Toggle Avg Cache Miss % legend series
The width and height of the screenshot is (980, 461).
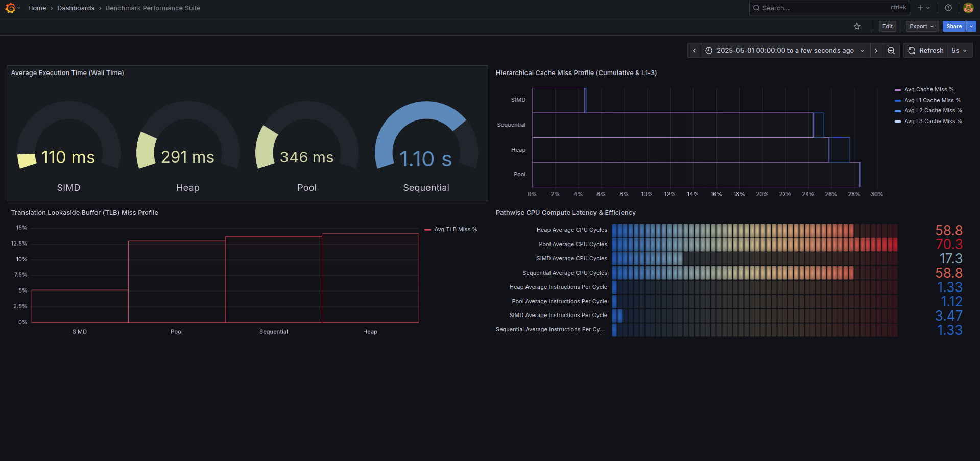point(928,90)
